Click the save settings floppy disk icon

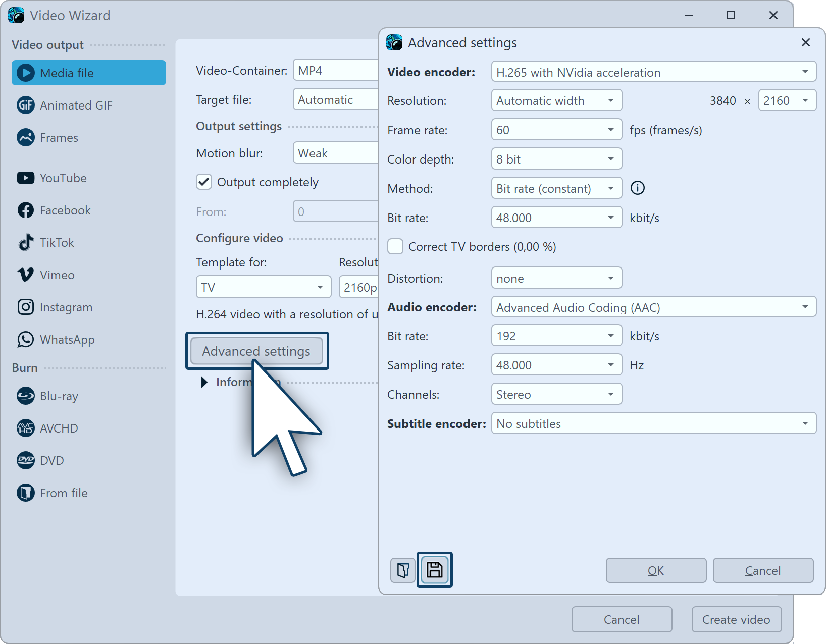point(434,570)
